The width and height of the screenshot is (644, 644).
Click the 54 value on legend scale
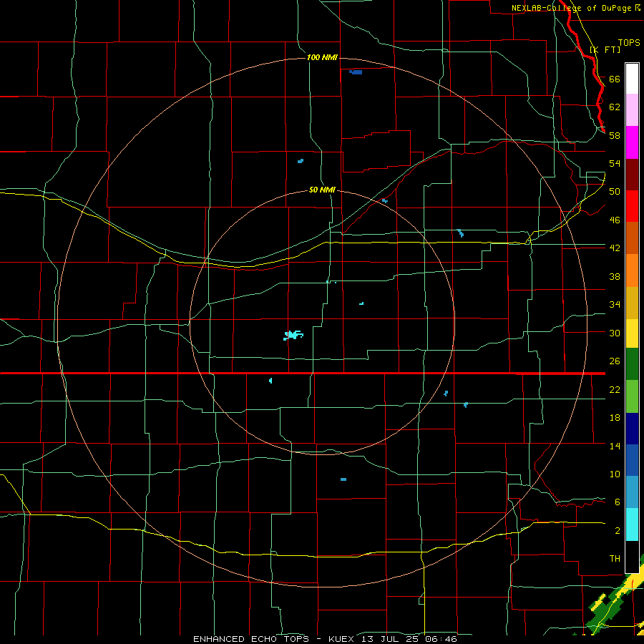(x=615, y=163)
